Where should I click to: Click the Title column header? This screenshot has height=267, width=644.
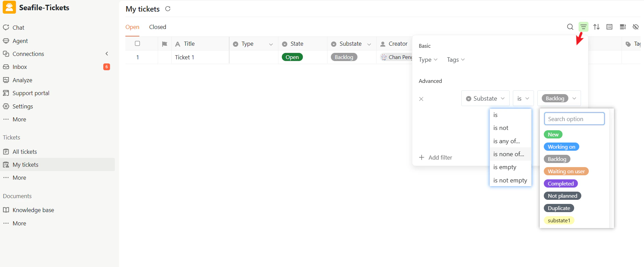200,44
